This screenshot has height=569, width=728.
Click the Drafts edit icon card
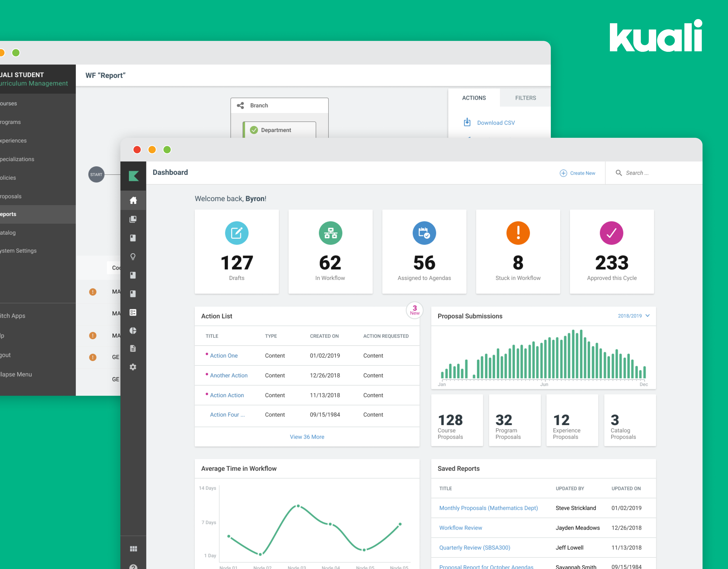click(236, 233)
